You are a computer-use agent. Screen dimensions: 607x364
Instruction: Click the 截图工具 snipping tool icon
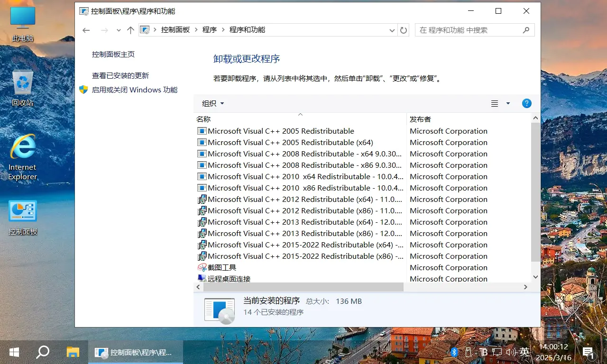pyautogui.click(x=202, y=267)
